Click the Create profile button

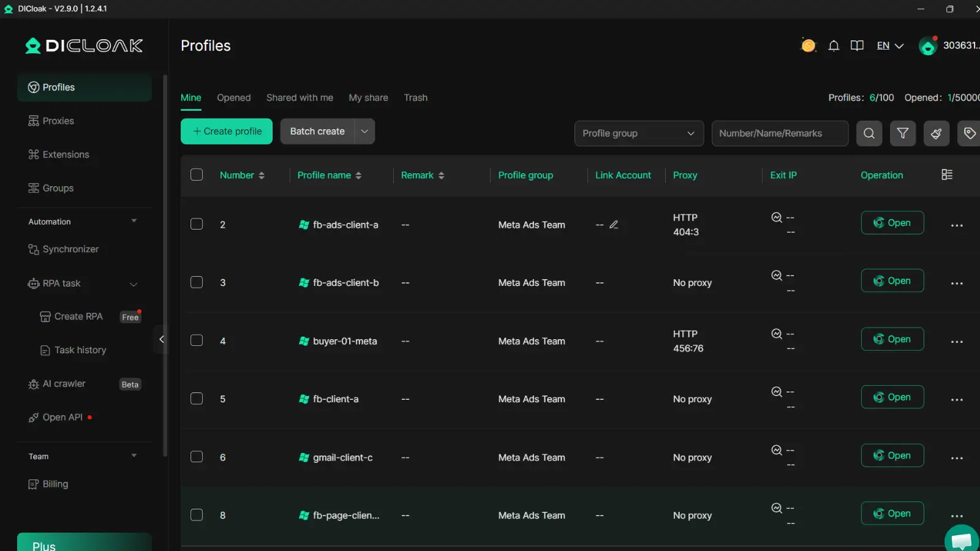227,131
